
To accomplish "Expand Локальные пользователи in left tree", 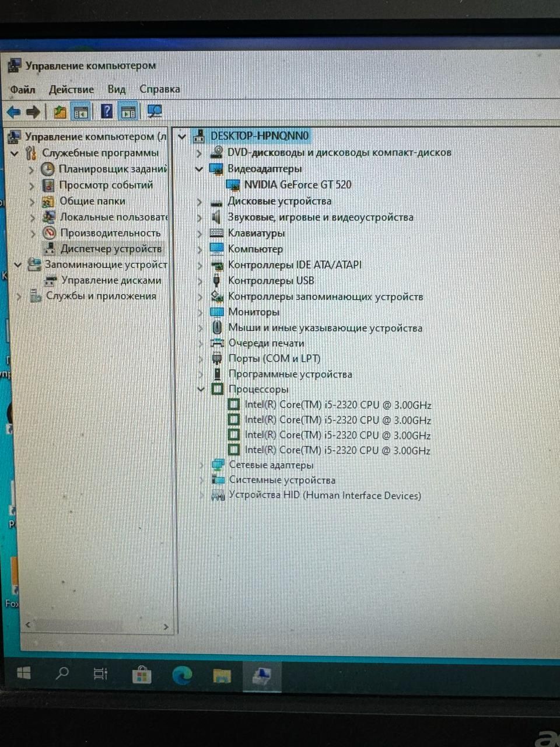I will pos(33,217).
